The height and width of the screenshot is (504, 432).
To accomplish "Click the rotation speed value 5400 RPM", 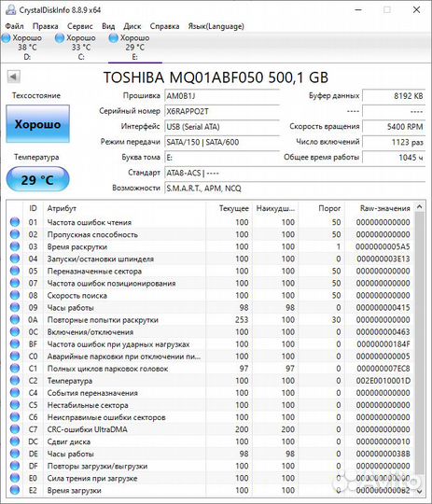I will click(394, 127).
